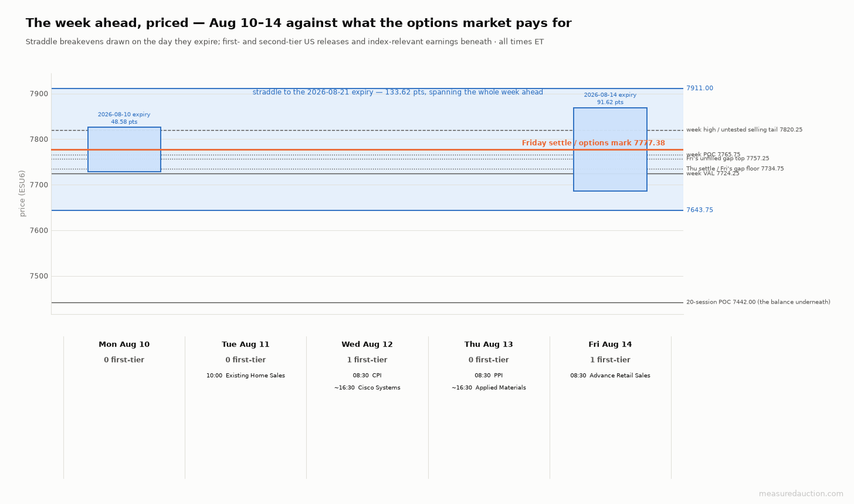Click the 2026-08-14 expiry straddle box
The height and width of the screenshot is (504, 854).
610,149
